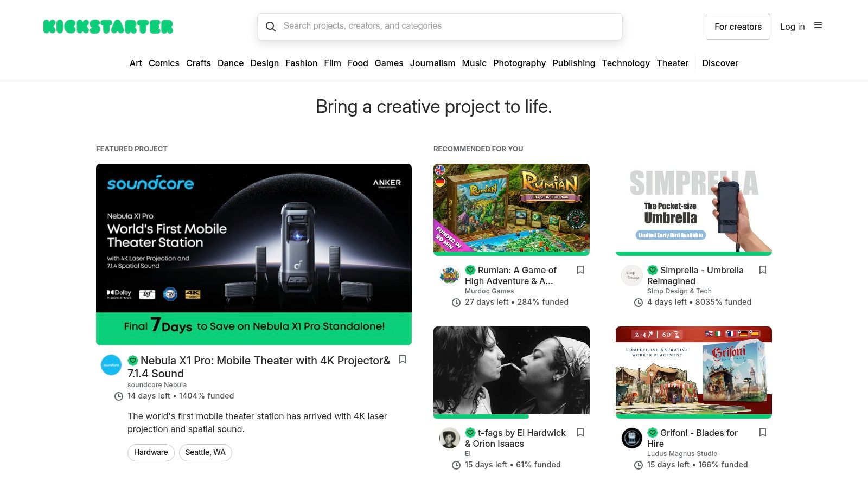
Task: Bookmark the Nebula X1 Pro featured project
Action: coord(403,359)
